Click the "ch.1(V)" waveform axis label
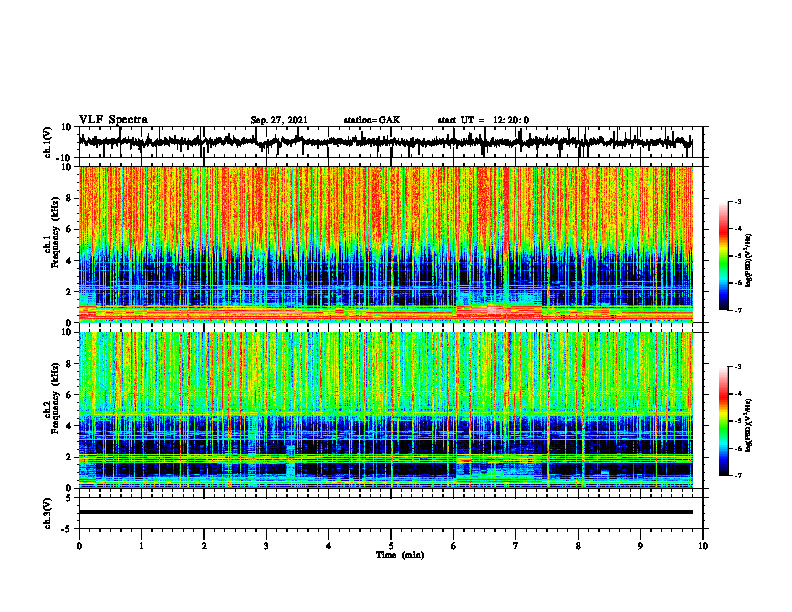 click(47, 142)
